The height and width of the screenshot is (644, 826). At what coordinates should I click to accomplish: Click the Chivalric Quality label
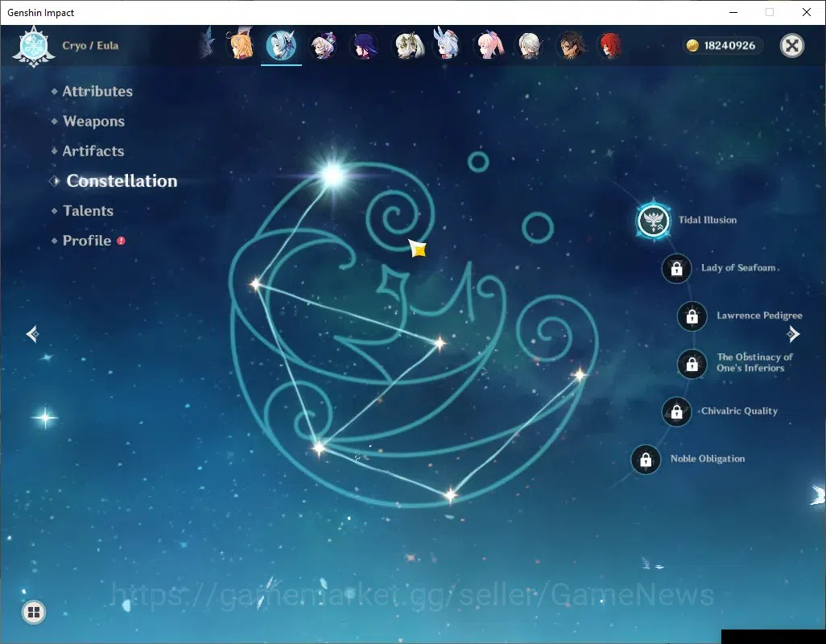739,411
